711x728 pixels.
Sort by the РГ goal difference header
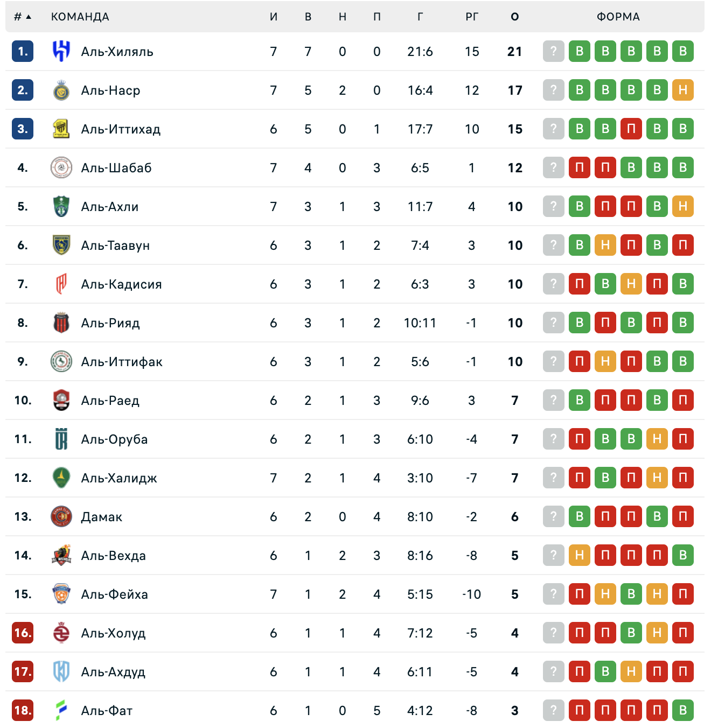pos(472,17)
